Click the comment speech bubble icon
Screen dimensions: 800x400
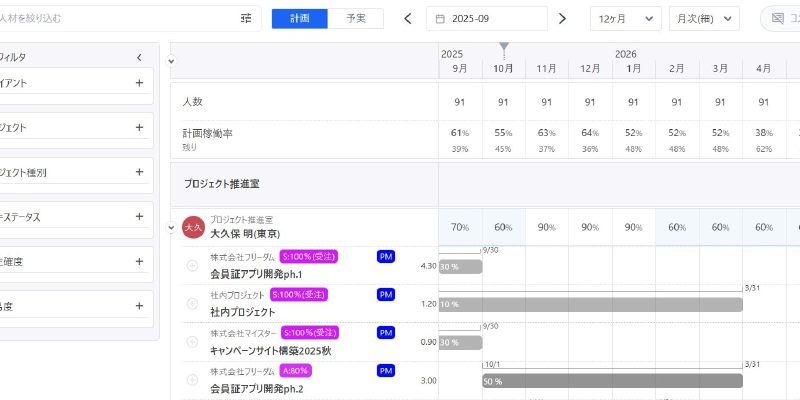(x=777, y=19)
